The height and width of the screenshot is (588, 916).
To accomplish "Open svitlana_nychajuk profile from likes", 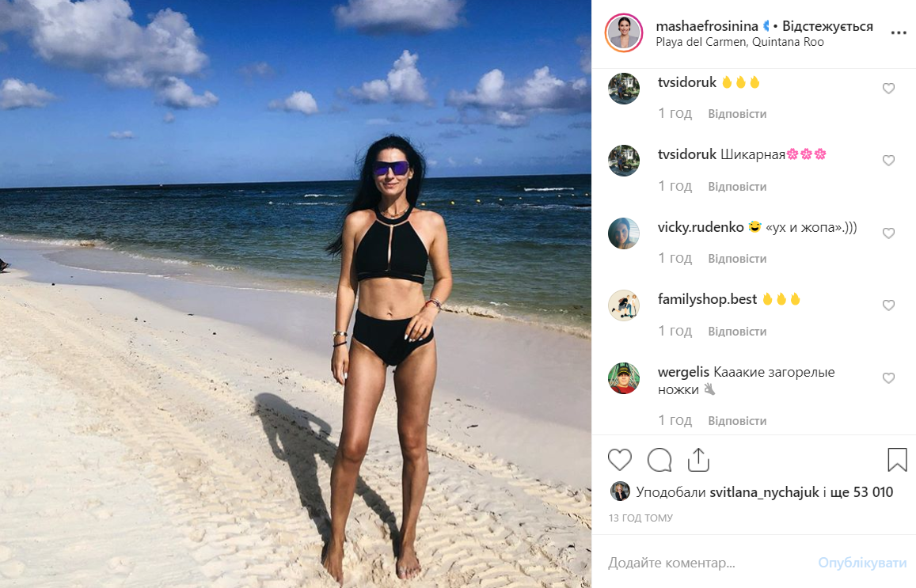I will (764, 492).
